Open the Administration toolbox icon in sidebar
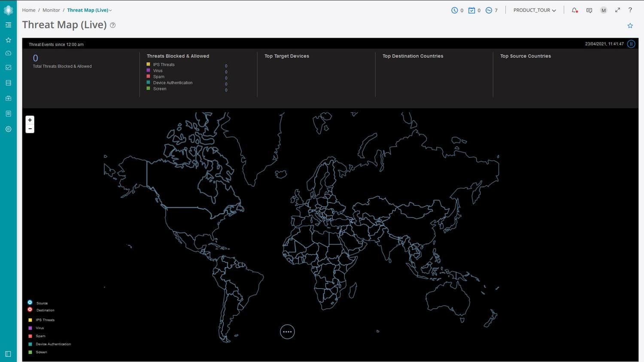The image size is (644, 362). (x=8, y=98)
